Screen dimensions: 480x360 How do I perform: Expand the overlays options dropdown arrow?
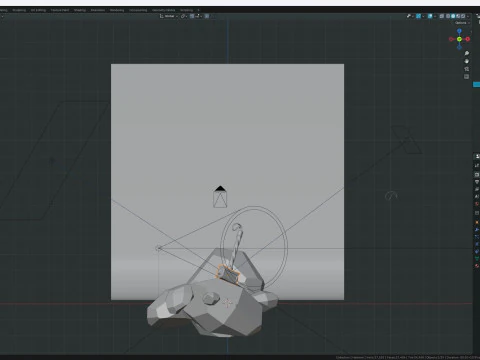point(435,16)
